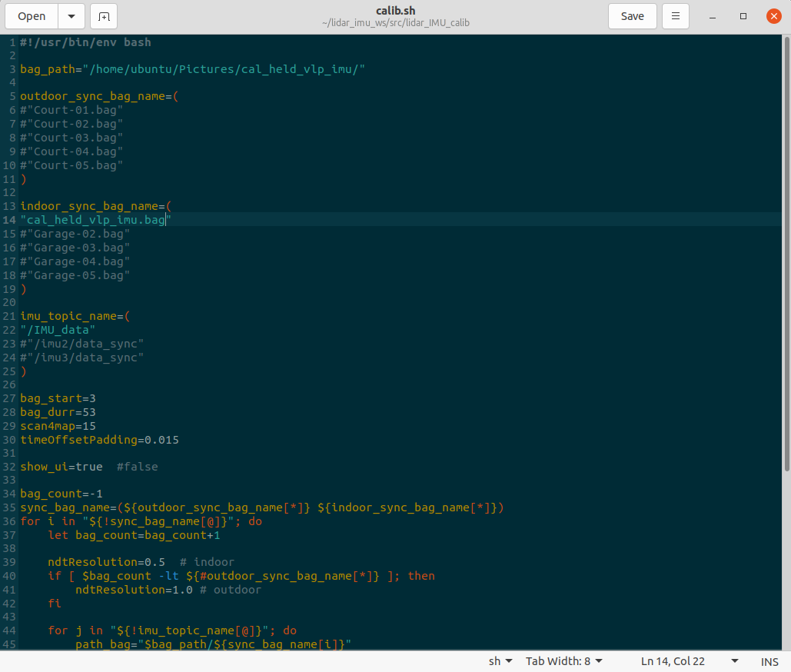Click the bag_start=3 line
This screenshot has height=672, width=791.
pyautogui.click(x=58, y=398)
